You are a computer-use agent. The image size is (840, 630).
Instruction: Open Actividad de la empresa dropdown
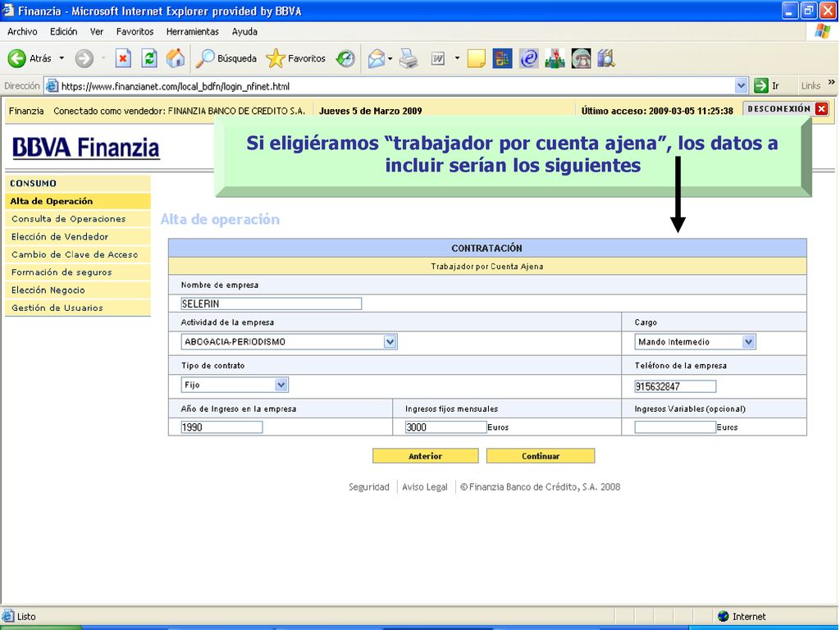tap(390, 342)
